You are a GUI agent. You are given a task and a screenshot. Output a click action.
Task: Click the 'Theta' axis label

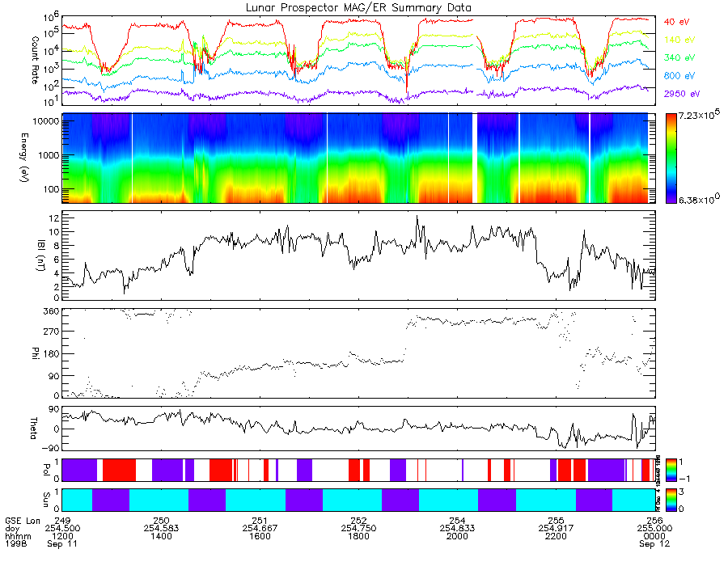(x=34, y=429)
